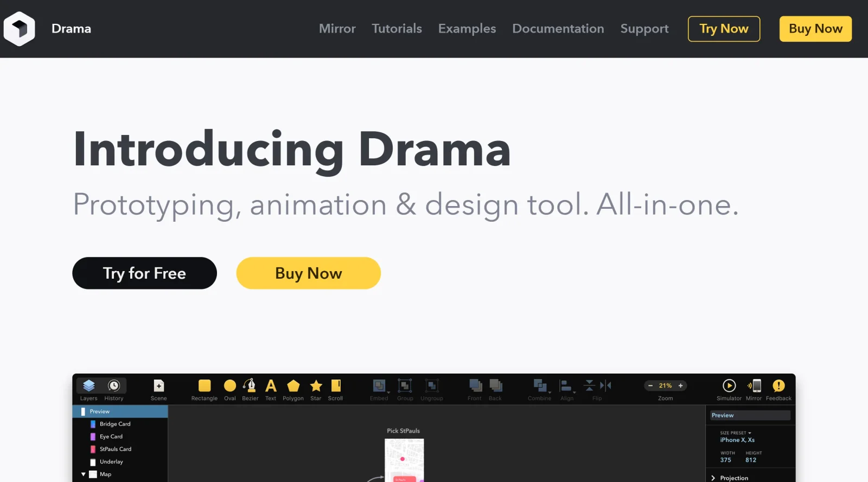The width and height of the screenshot is (868, 482).
Task: Open the Tutorials nav link
Action: tap(397, 29)
